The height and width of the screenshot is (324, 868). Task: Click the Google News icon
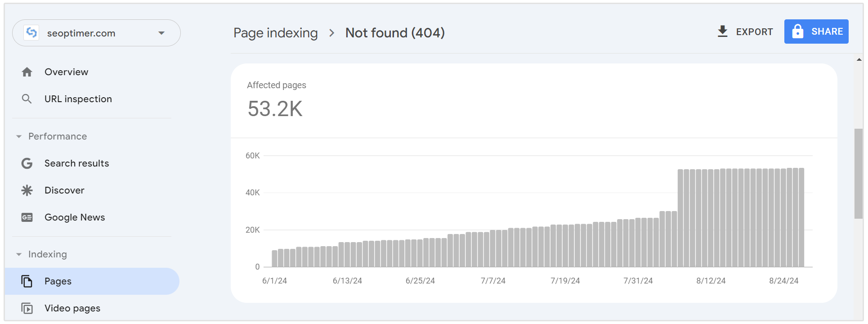coord(27,217)
